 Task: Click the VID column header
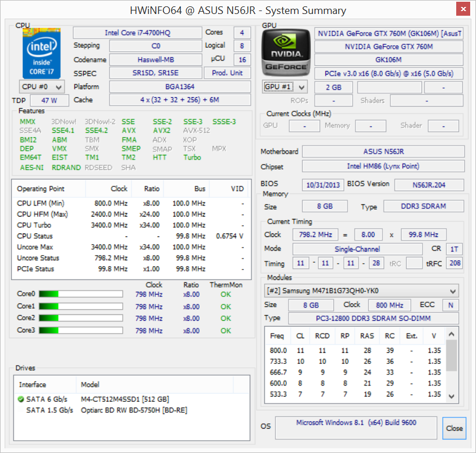coord(229,189)
